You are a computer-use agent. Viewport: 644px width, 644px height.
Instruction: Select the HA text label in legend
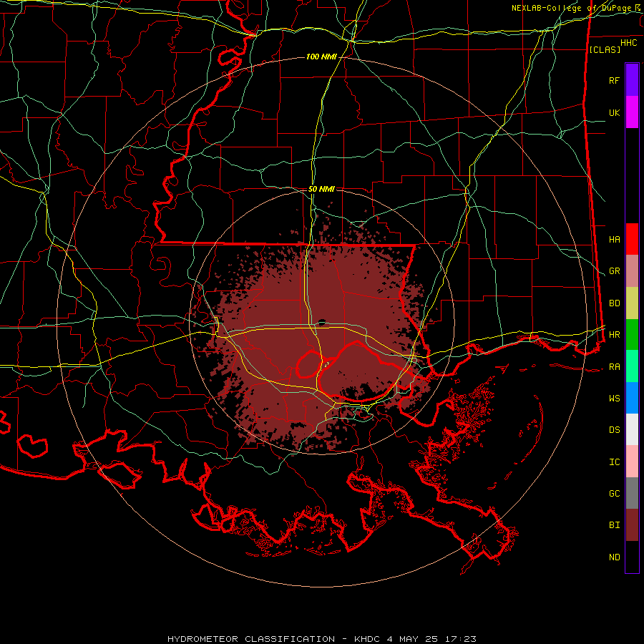click(614, 239)
